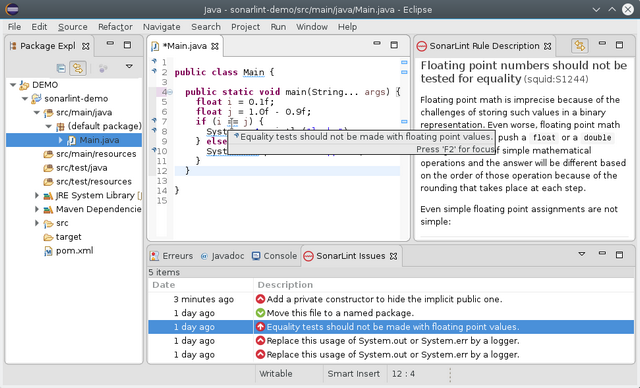Click SonarLint marker on line 7 ruler
Viewport: 640px width, 388px height.
pos(154,121)
